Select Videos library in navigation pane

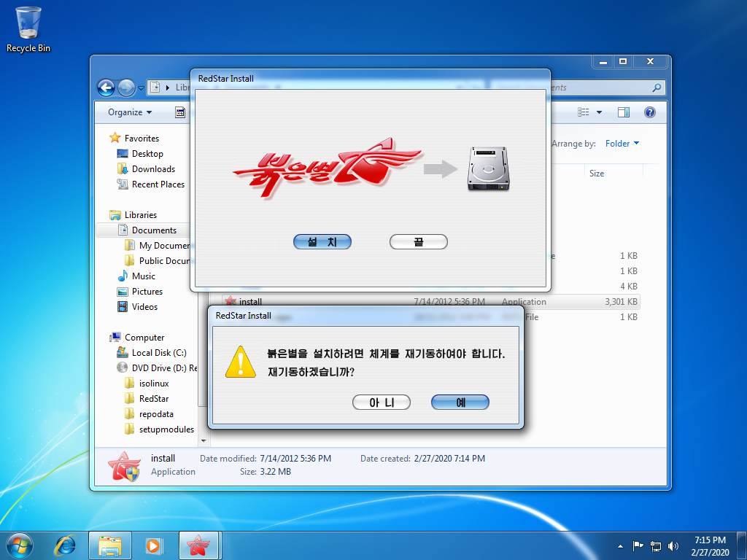[x=144, y=307]
